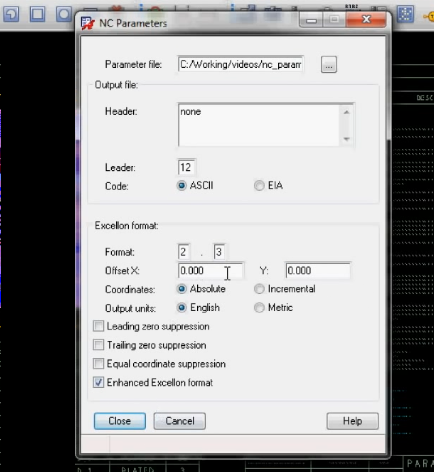The image size is (434, 472).
Task: Click the NC Parameters title bar icon
Action: [88, 23]
